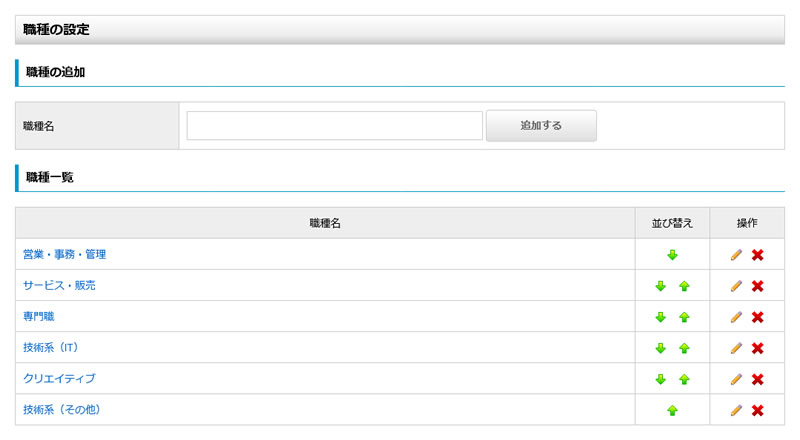Move サービス・販売 up one position

click(x=684, y=286)
